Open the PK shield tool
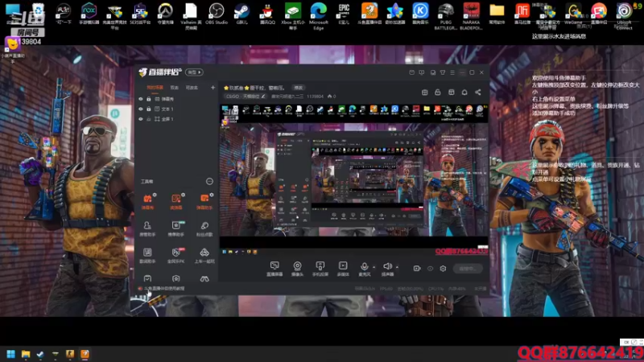 [x=175, y=255]
